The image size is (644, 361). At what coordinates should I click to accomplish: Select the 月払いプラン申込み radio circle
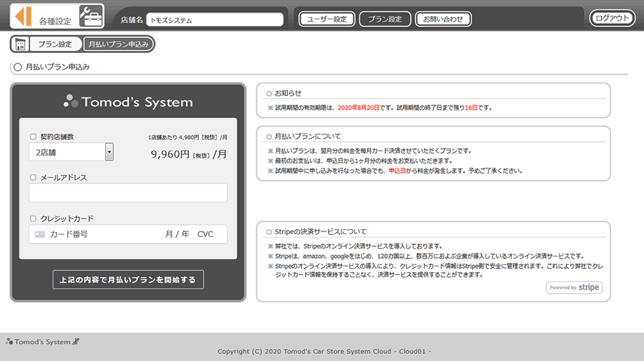click(x=17, y=67)
